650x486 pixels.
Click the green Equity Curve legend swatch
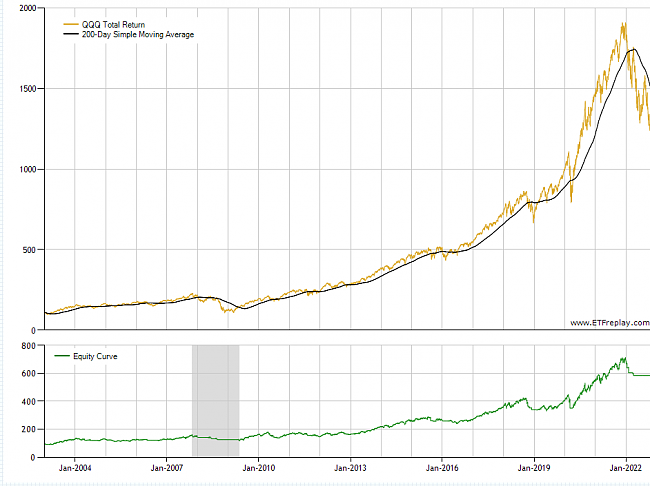pyautogui.click(x=62, y=356)
